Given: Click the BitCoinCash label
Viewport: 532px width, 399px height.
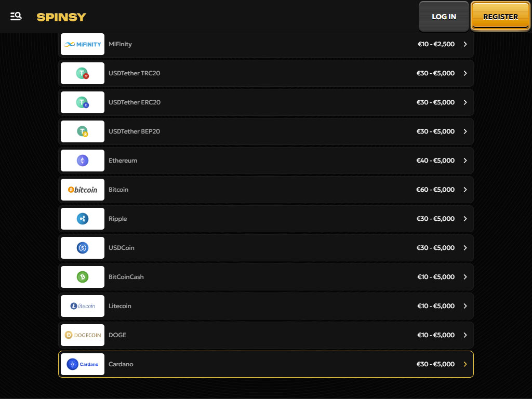Looking at the screenshot, I should 126,277.
